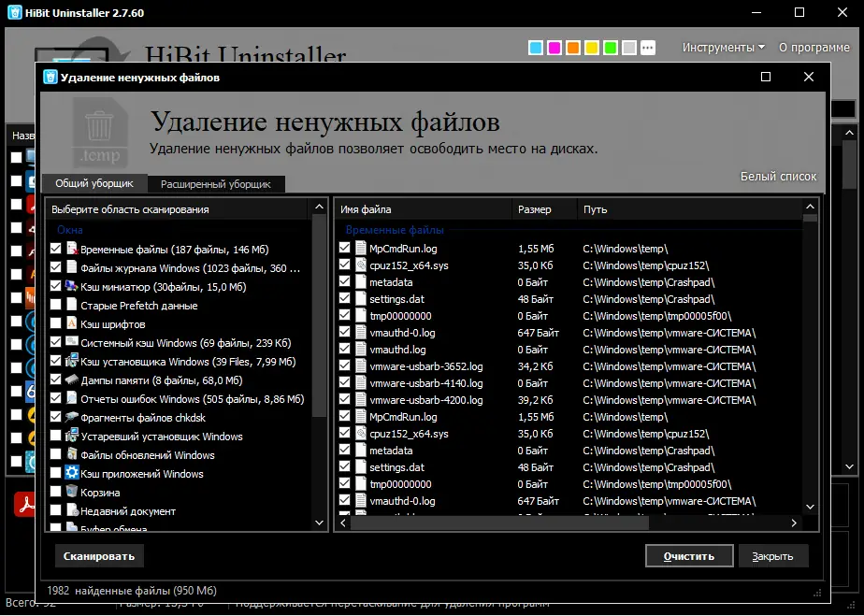Click vmware-usbarb-4200.log file icon
Screen dimensions: 864x616
click(360, 399)
